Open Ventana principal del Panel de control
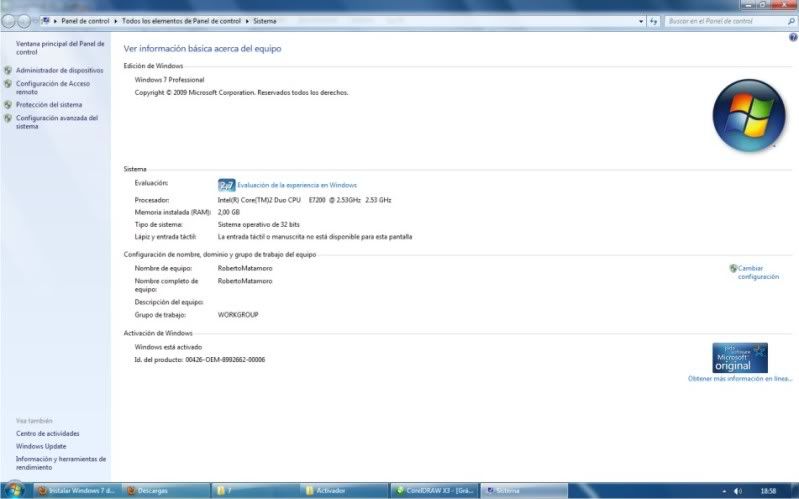Viewport: 799px width, 499px height. [x=60, y=48]
